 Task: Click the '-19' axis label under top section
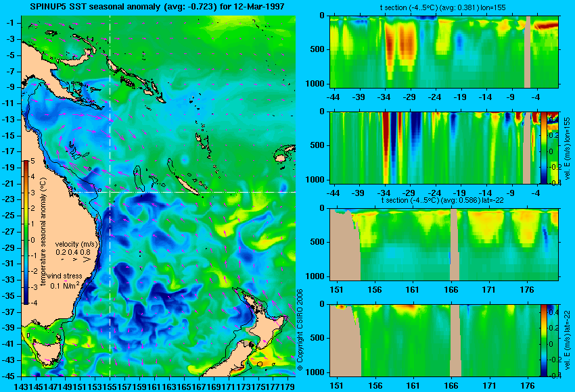(x=459, y=97)
